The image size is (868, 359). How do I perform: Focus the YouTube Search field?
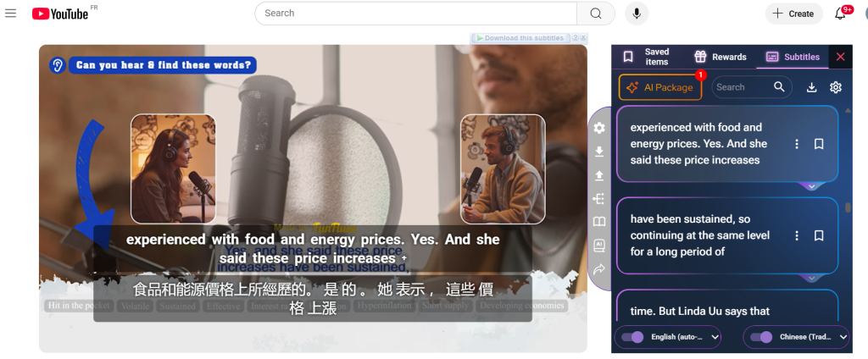point(415,14)
